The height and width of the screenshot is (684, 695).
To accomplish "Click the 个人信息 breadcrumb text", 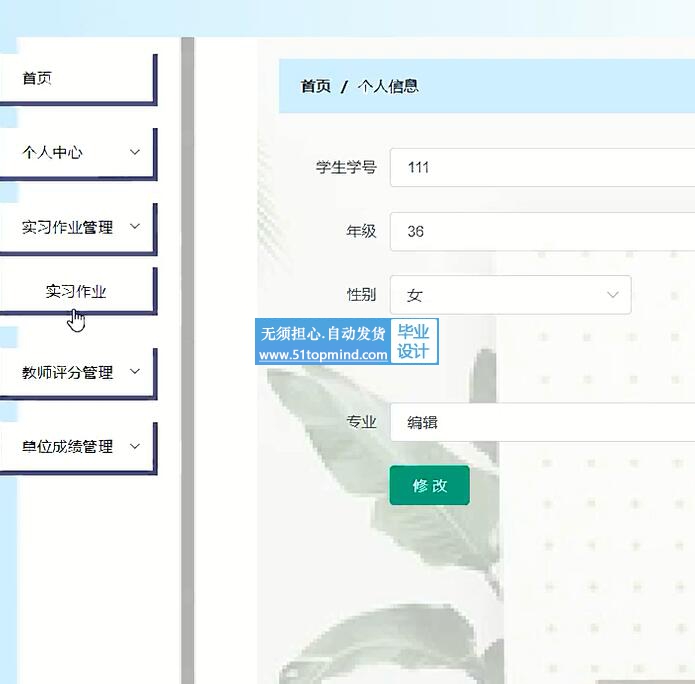I will click(388, 86).
